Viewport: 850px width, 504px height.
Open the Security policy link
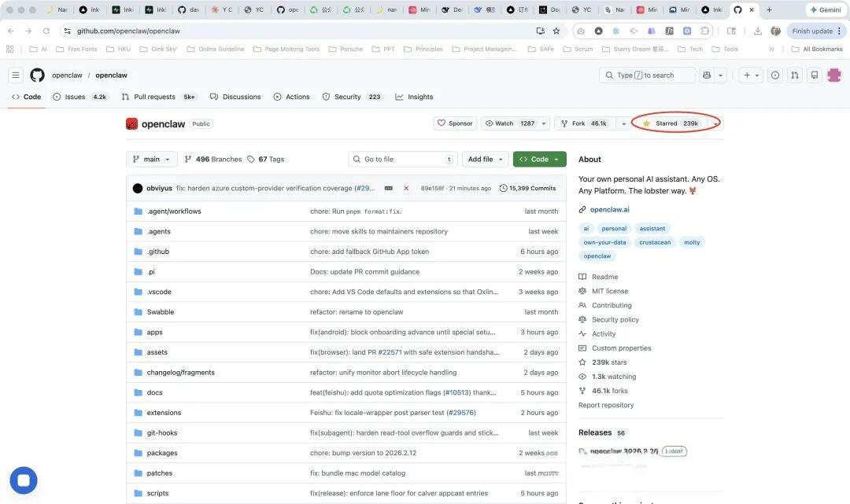pyautogui.click(x=615, y=320)
